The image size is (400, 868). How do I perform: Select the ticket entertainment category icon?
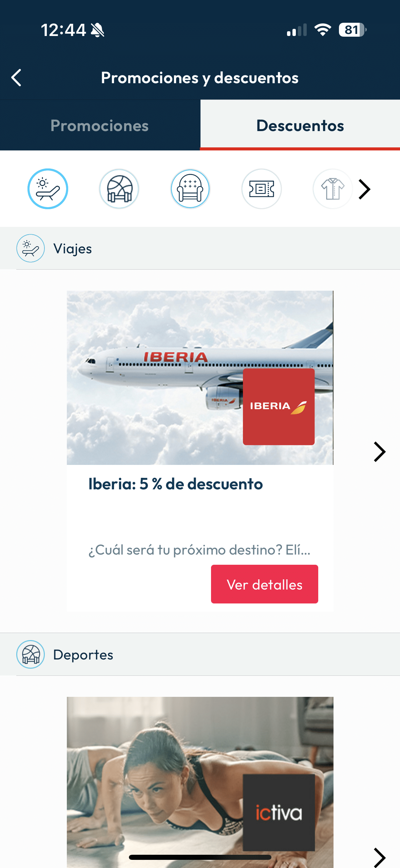point(262,189)
